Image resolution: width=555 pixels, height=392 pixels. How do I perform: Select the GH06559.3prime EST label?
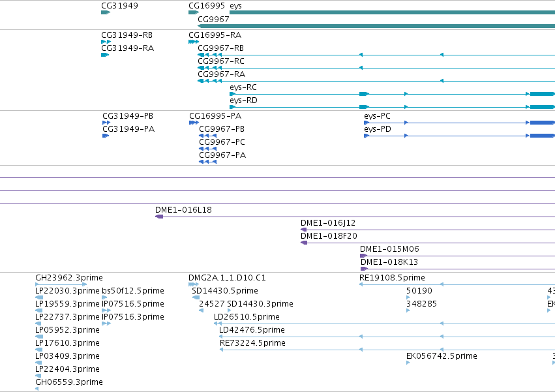coord(69,383)
